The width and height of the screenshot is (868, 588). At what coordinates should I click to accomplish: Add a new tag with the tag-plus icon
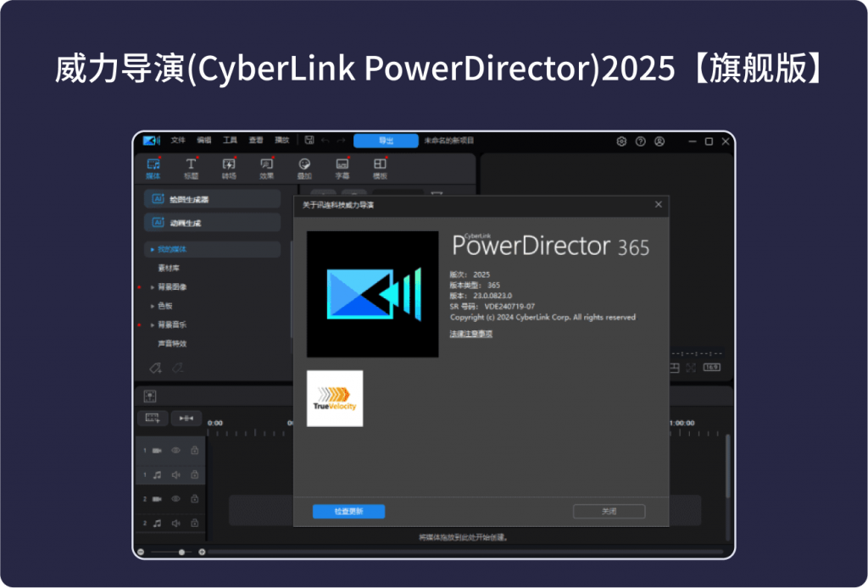[x=156, y=368]
